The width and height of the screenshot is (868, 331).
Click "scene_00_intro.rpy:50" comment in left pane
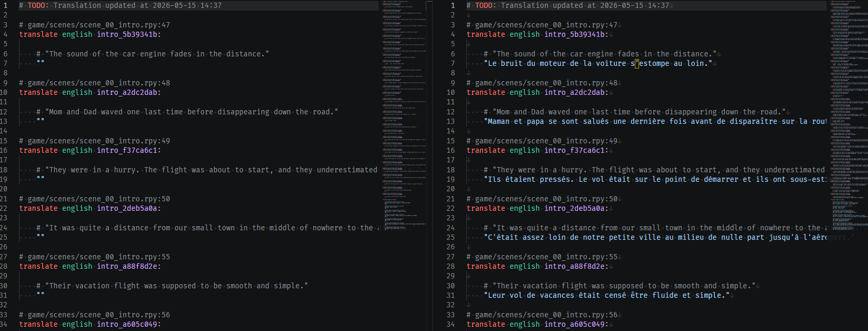point(94,199)
